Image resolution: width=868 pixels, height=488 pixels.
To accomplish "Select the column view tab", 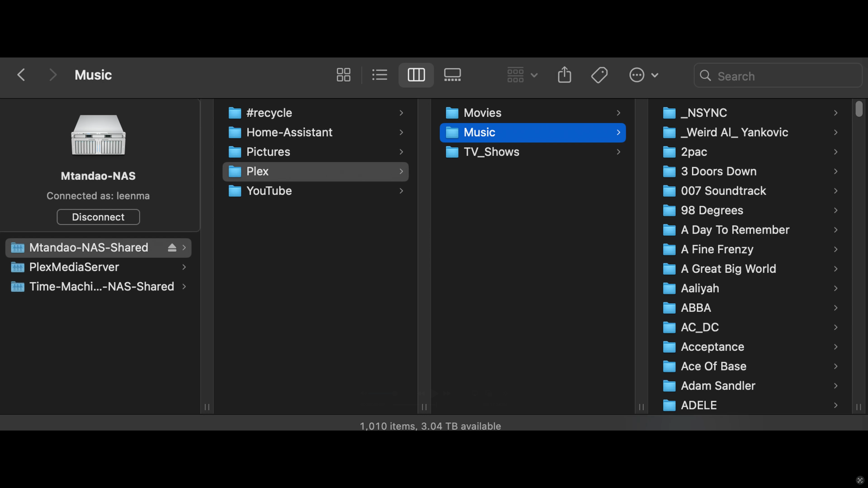I will (x=416, y=75).
